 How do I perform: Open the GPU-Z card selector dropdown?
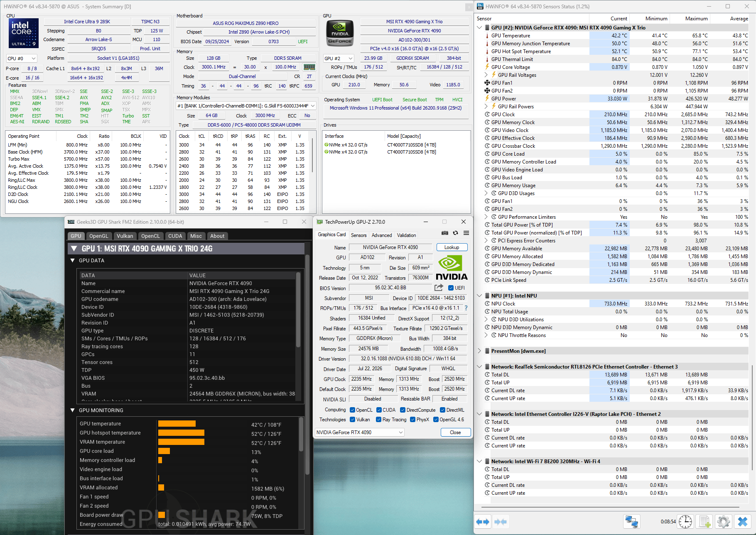click(359, 432)
